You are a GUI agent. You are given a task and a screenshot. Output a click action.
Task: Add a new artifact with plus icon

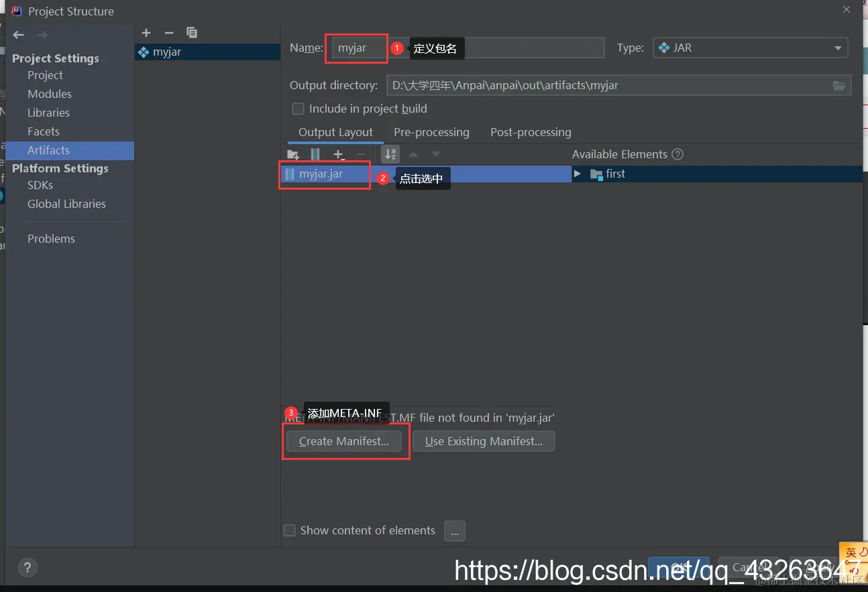point(146,33)
